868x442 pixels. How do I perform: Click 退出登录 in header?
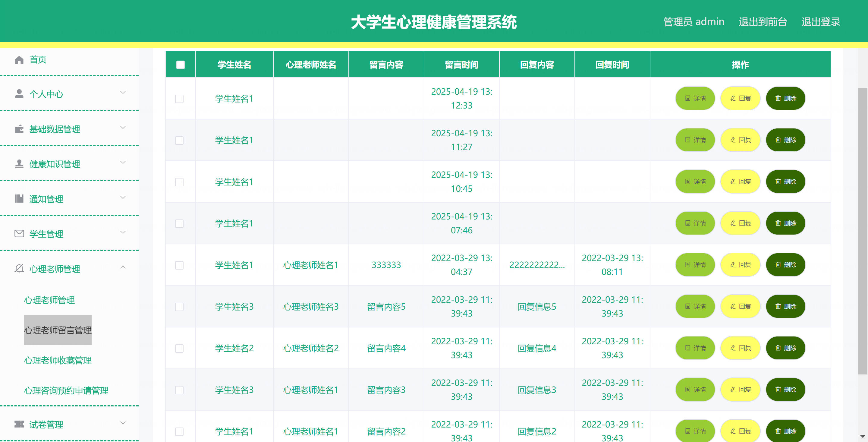tap(820, 22)
